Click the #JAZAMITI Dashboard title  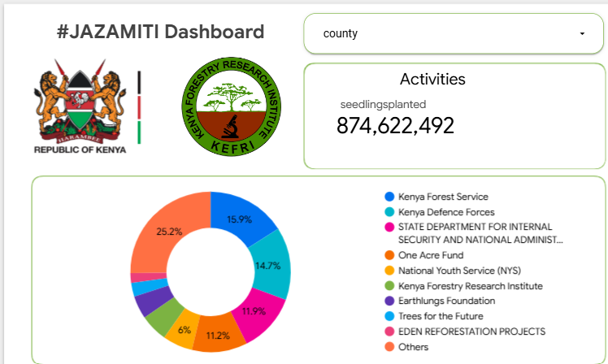[x=160, y=32]
